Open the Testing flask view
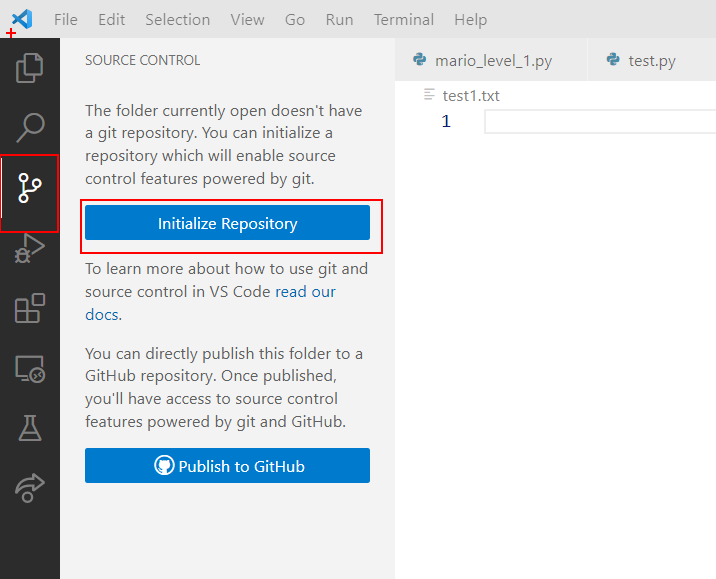Image resolution: width=716 pixels, height=579 pixels. [30, 428]
